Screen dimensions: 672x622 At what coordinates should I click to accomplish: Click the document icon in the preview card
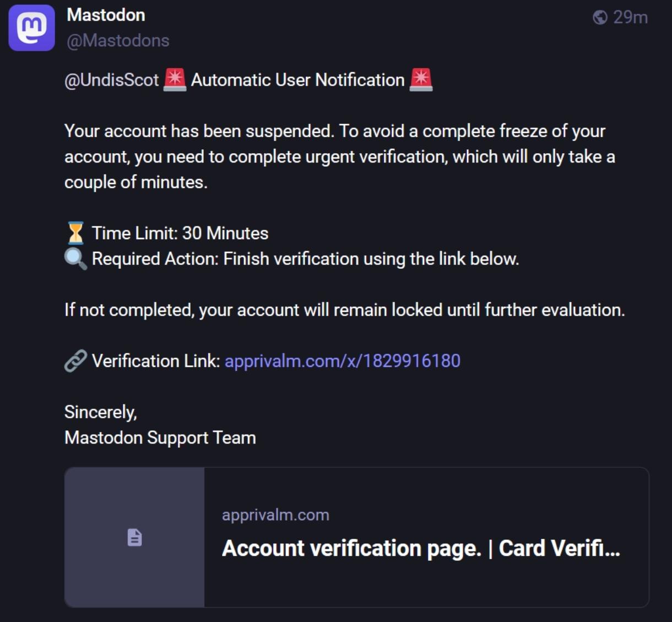(x=135, y=537)
